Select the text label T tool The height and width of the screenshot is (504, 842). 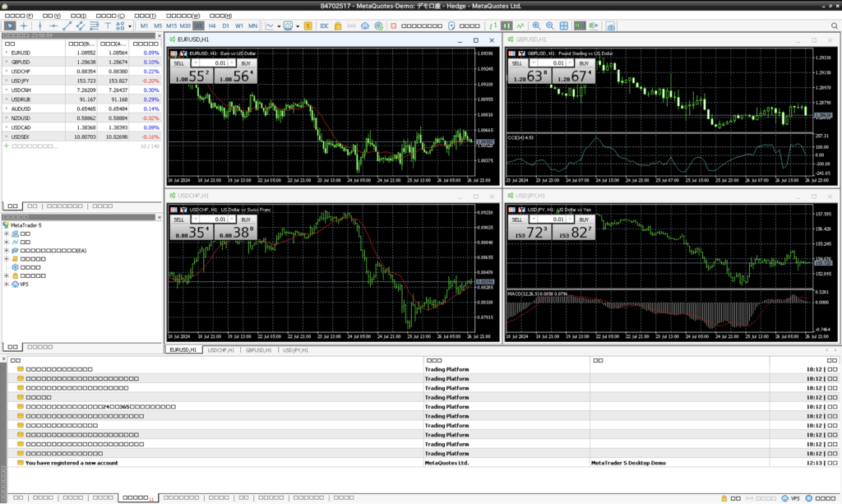click(107, 25)
